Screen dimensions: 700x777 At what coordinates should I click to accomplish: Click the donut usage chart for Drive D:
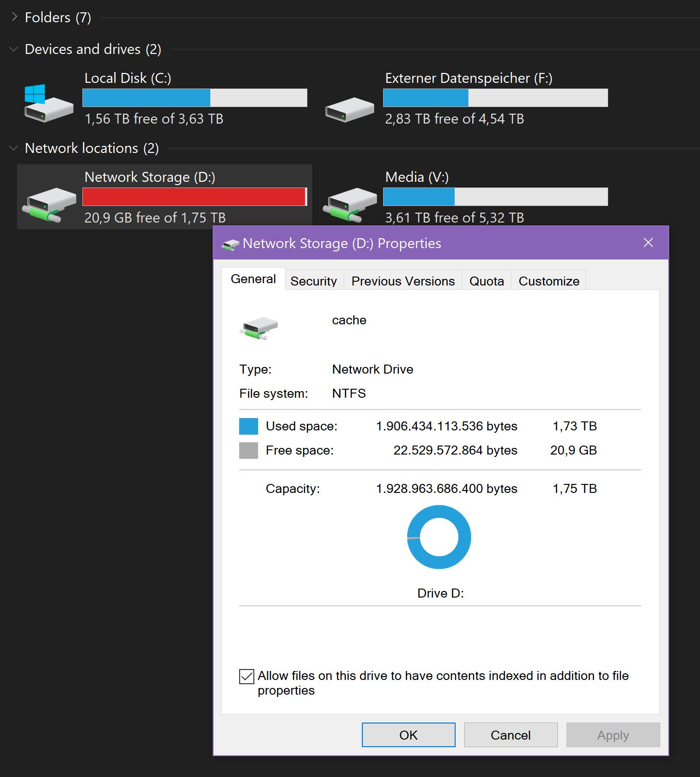point(439,537)
